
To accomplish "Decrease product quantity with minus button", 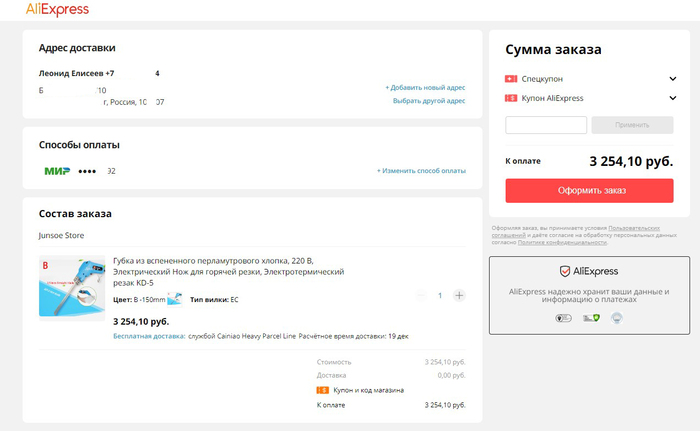I will click(421, 295).
